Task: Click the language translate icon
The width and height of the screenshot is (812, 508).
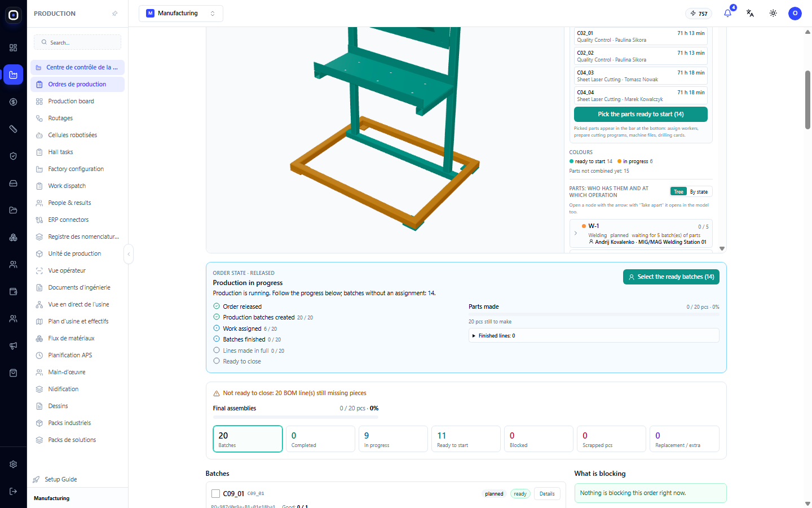Action: click(x=750, y=13)
